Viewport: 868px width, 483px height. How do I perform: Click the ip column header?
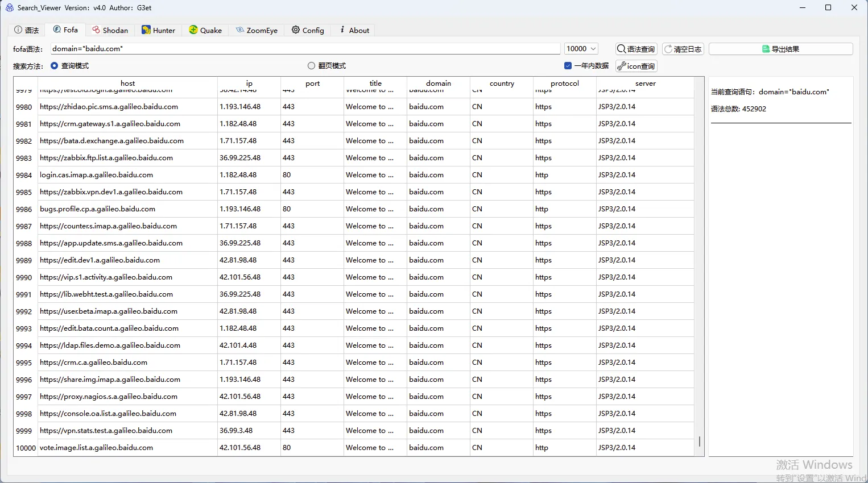pos(249,83)
